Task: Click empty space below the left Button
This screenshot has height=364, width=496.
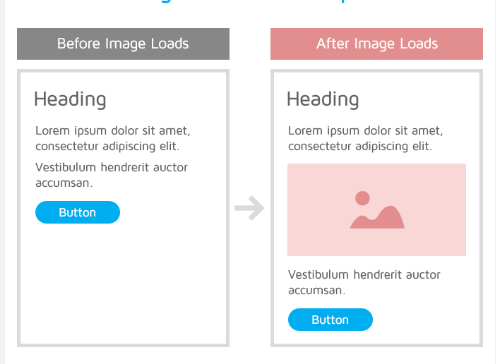Action: click(123, 283)
